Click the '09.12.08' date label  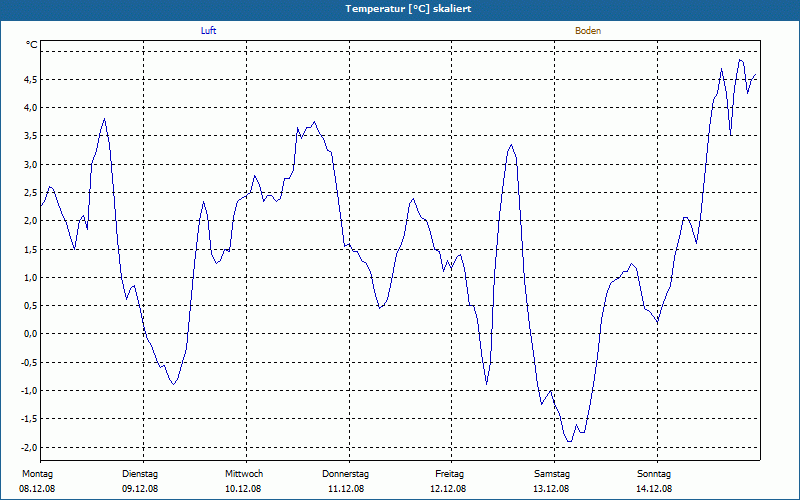pos(140,489)
